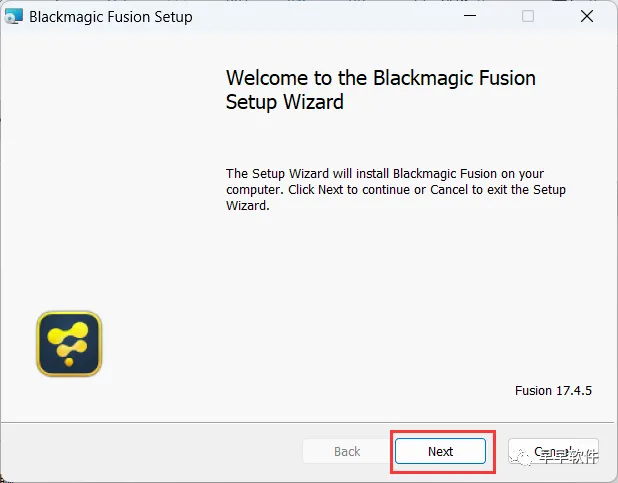Image resolution: width=618 pixels, height=483 pixels.
Task: Close the Blackmagic Fusion Setup window
Action: click(587, 16)
